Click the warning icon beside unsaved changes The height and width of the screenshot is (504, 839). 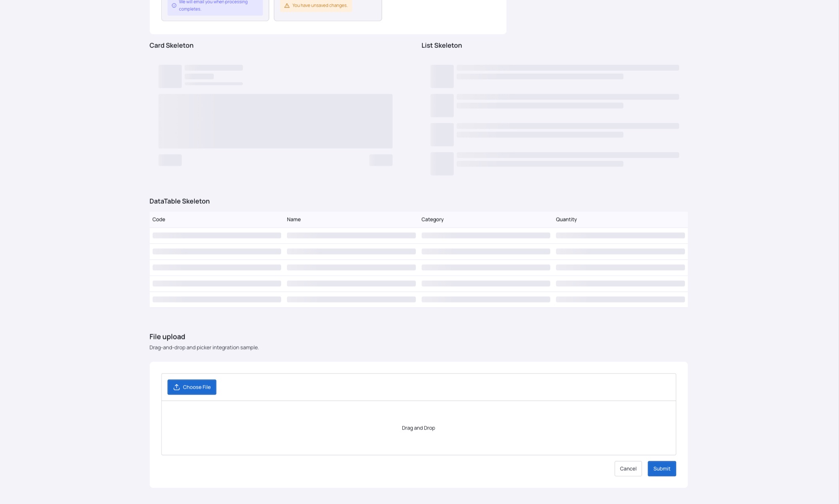tap(287, 5)
